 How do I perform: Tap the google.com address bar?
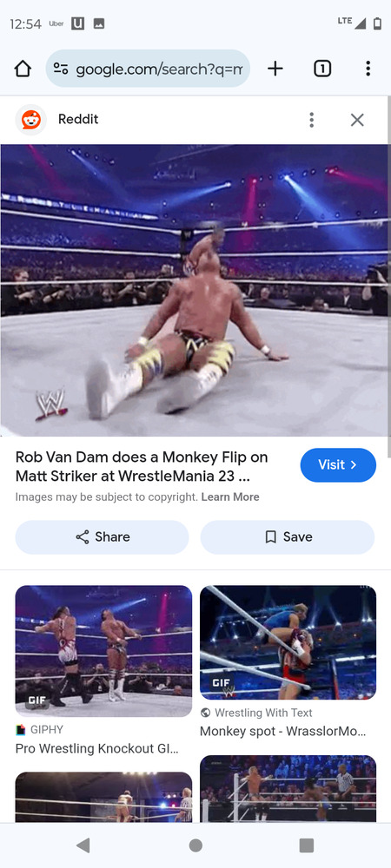(148, 69)
